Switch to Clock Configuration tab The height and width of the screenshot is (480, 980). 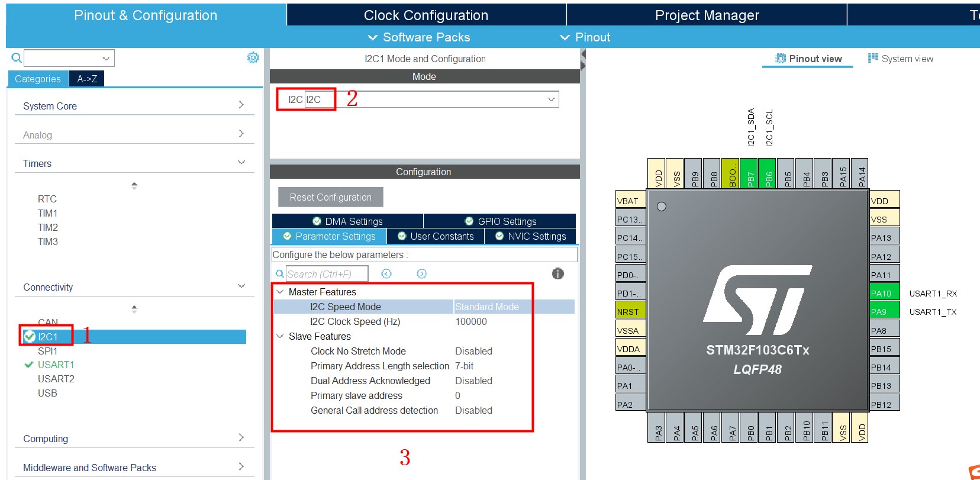(426, 15)
